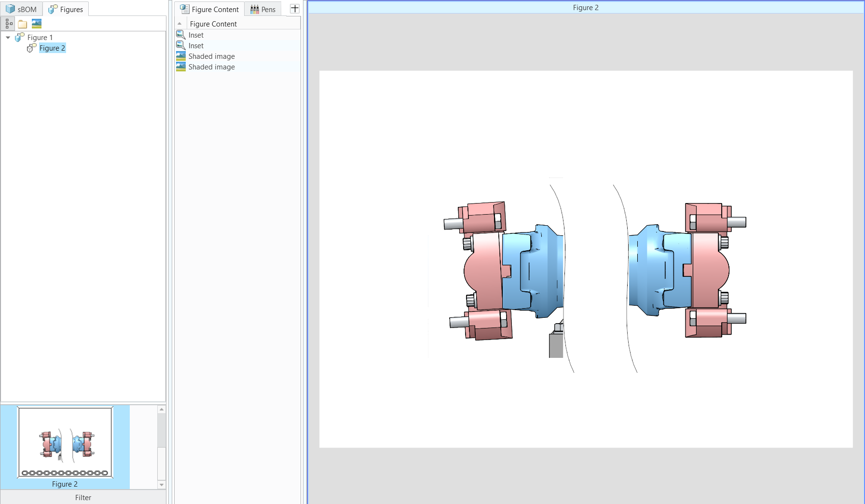Image resolution: width=865 pixels, height=504 pixels.
Task: Select Figure 2 in the tree
Action: pos(52,48)
